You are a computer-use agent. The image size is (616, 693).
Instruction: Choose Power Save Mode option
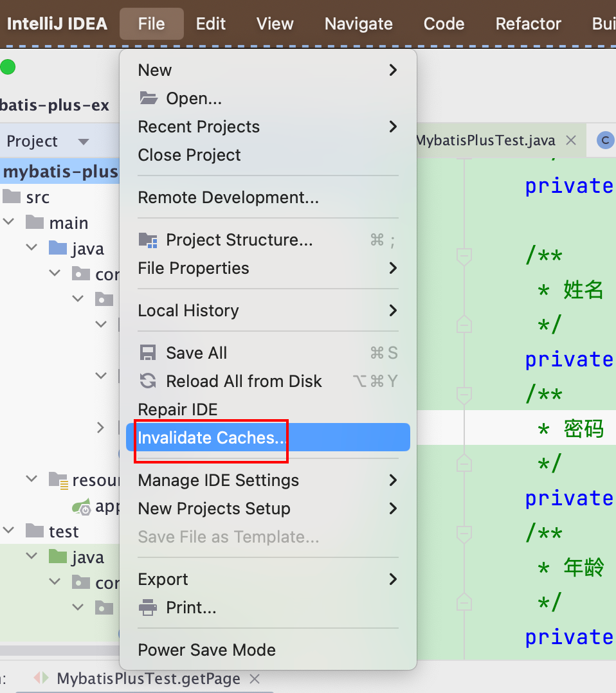point(206,650)
